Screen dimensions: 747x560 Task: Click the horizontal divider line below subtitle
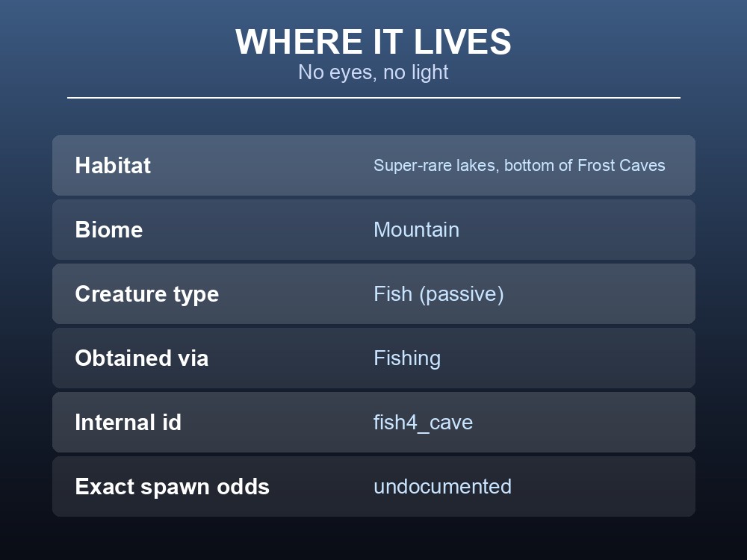(x=373, y=98)
